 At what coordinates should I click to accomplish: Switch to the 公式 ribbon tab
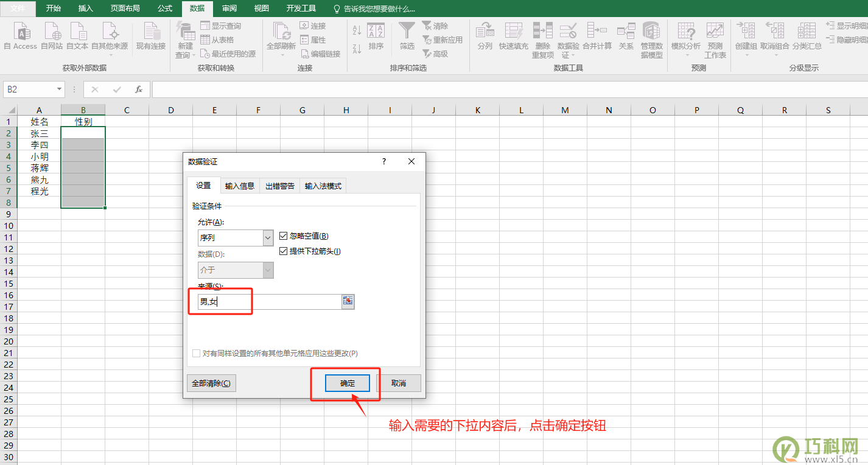click(x=165, y=9)
